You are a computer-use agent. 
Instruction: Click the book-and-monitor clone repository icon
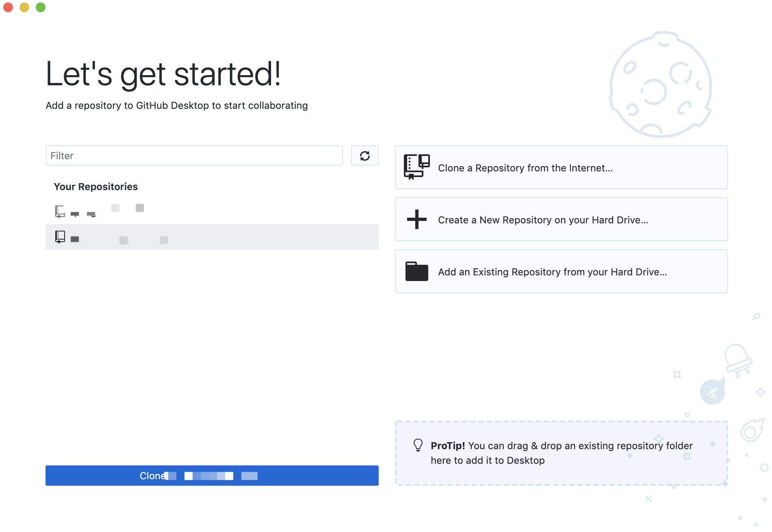pyautogui.click(x=416, y=167)
